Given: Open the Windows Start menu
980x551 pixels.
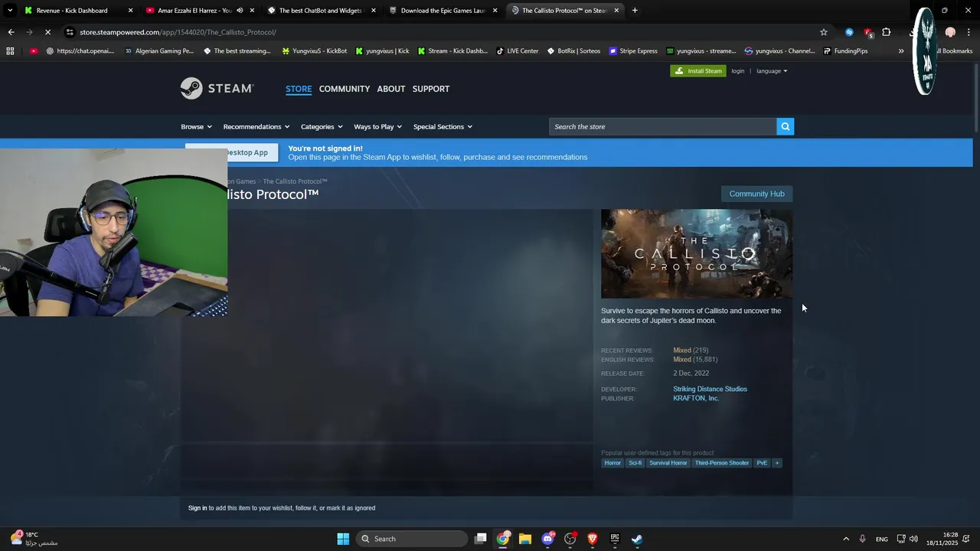Looking at the screenshot, I should 343,539.
